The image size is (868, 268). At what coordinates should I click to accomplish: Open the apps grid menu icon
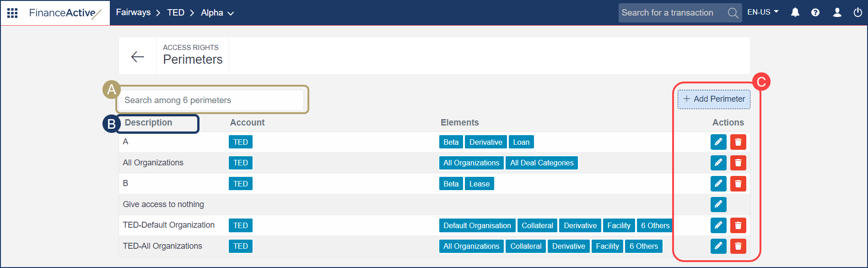tap(12, 13)
